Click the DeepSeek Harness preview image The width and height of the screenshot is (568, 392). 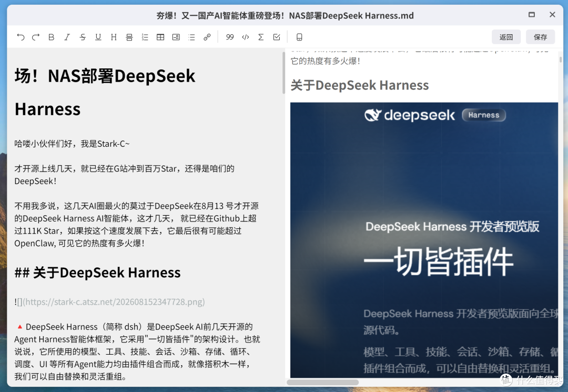click(424, 240)
